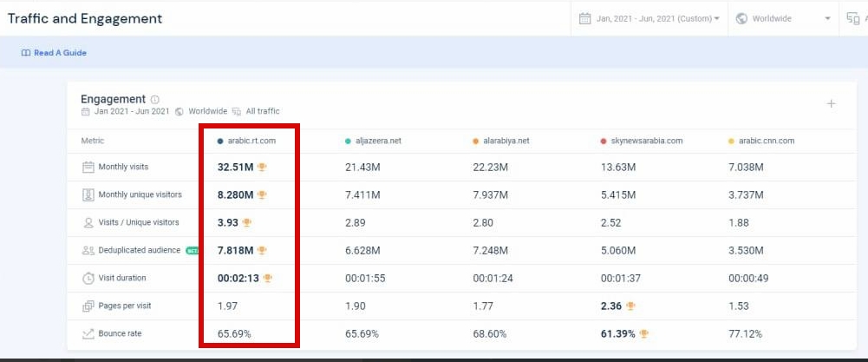The image size is (868, 362).
Task: Click arabic.rt.com pages per visit value 1.97
Action: (227, 306)
